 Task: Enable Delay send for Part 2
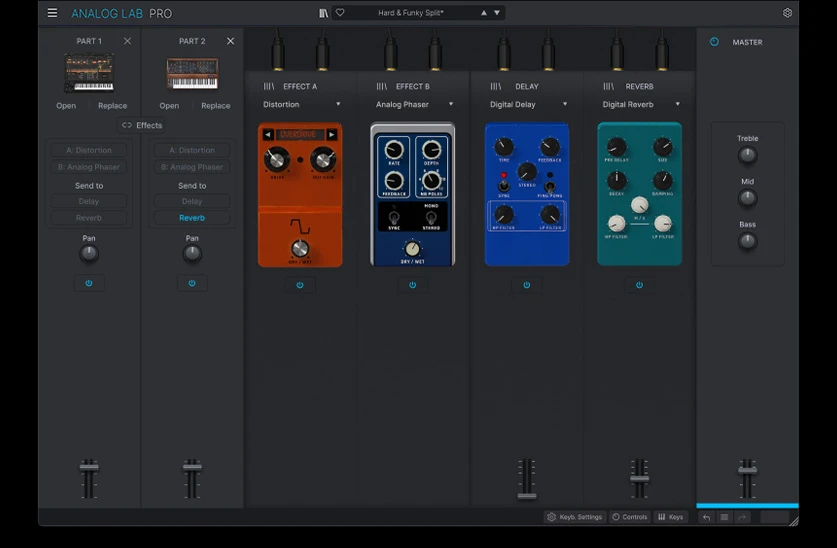(192, 201)
